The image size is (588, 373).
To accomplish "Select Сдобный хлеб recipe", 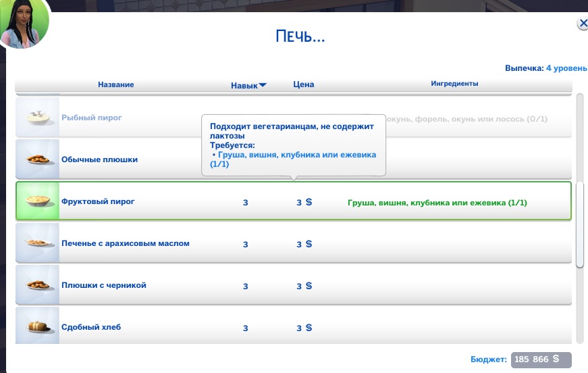I will pos(90,327).
